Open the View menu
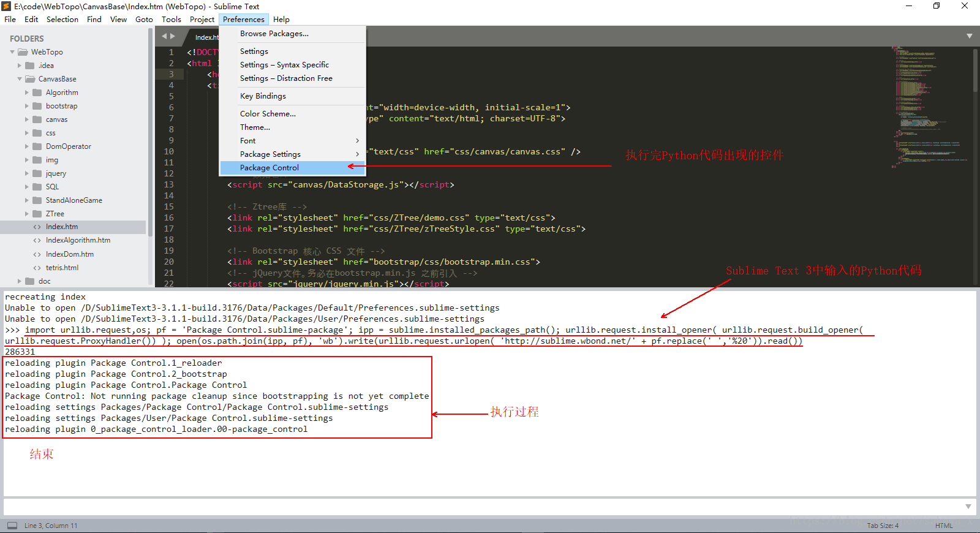Viewport: 980px width, 533px height. click(x=119, y=20)
